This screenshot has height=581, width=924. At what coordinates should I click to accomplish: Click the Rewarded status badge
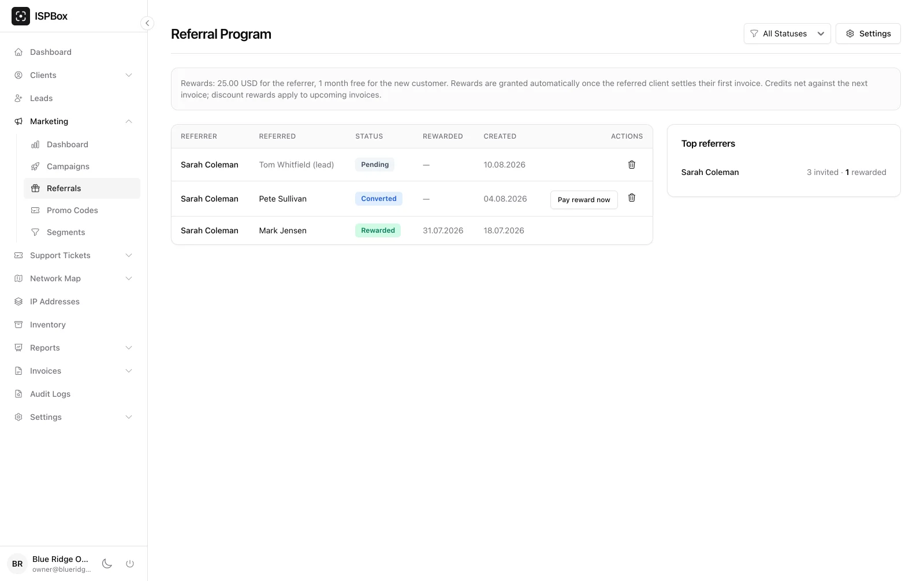point(378,230)
